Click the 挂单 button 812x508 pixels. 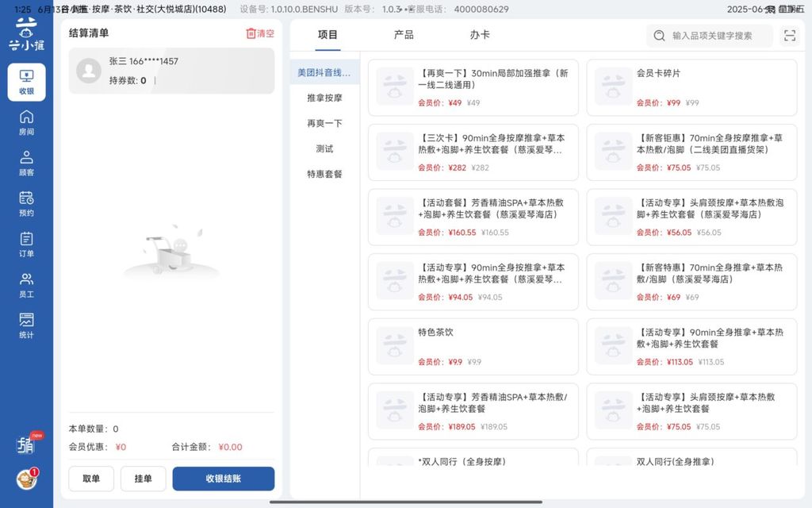(x=144, y=479)
